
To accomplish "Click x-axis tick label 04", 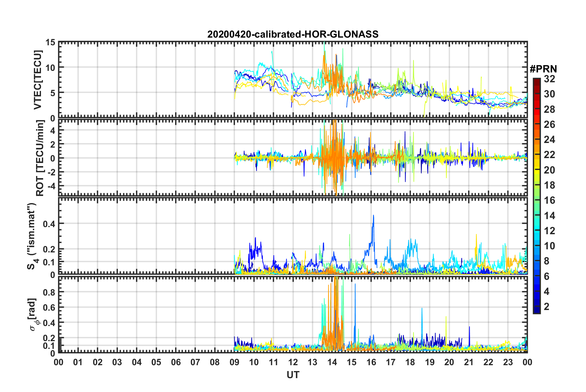I will (137, 362).
